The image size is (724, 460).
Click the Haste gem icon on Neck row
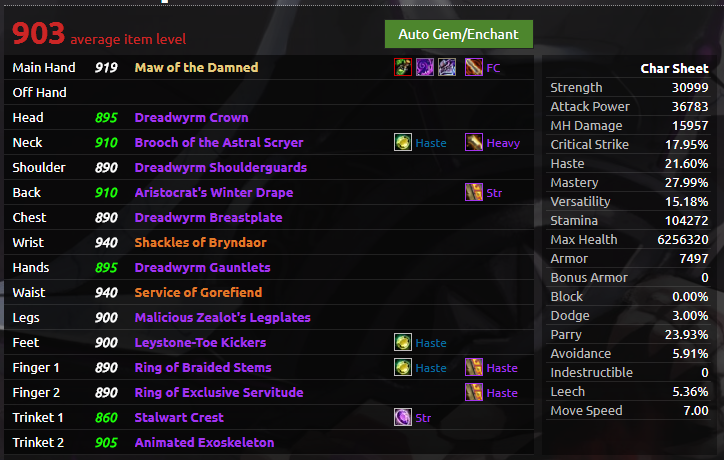(403, 142)
